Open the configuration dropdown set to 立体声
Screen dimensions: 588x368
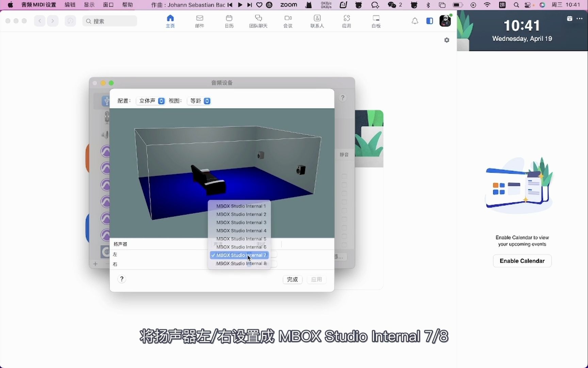[150, 101]
